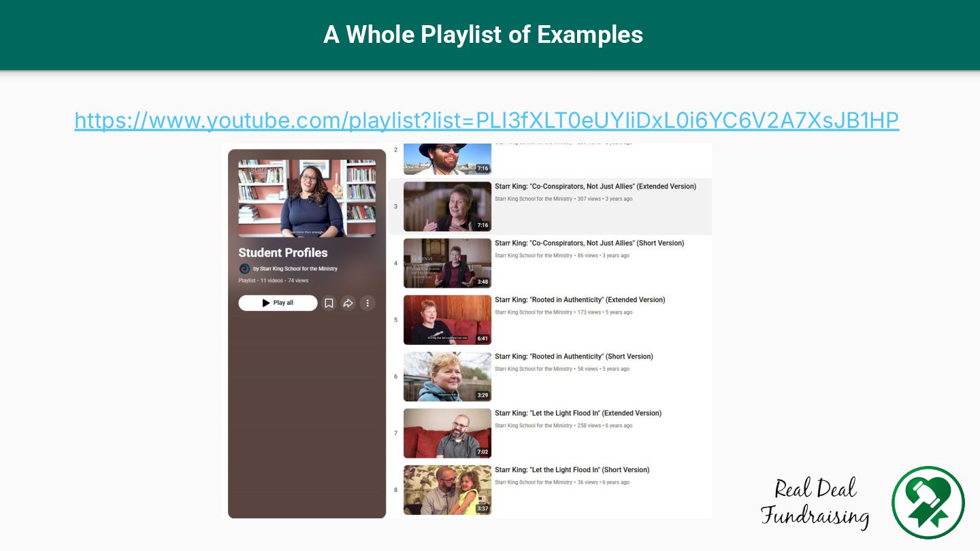Click the Starr King channel avatar icon
Image resolution: width=980 pixels, height=551 pixels.
pyautogui.click(x=244, y=269)
